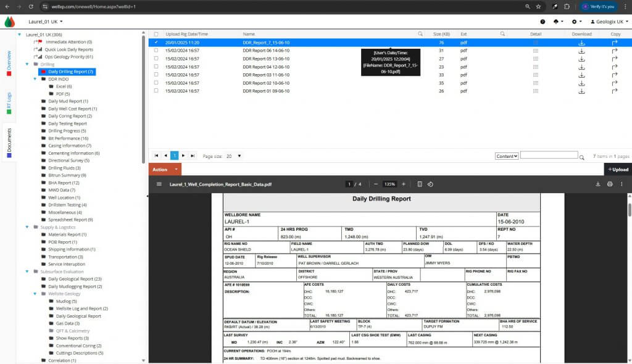
Task: Click the content search magnifier icon
Action: point(581,157)
